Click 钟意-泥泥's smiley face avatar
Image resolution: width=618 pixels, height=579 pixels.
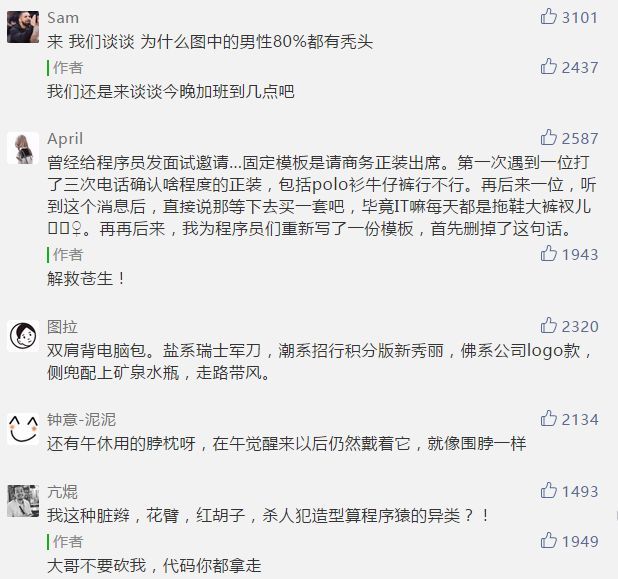pyautogui.click(x=23, y=429)
